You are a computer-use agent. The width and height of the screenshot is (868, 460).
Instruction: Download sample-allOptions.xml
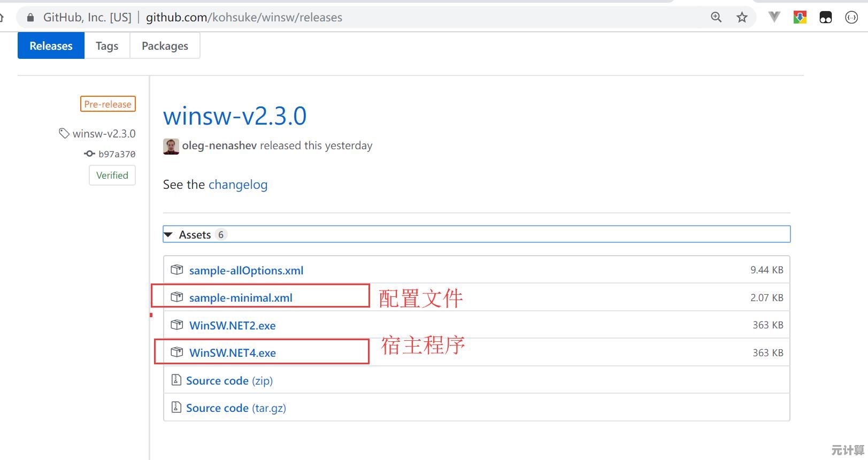click(x=246, y=271)
